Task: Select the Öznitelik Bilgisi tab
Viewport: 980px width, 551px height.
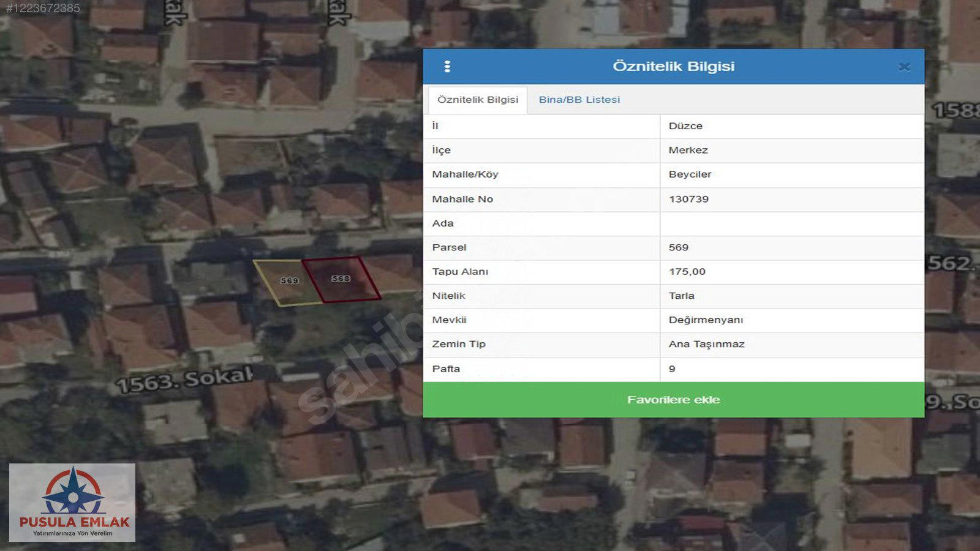Action: [478, 100]
